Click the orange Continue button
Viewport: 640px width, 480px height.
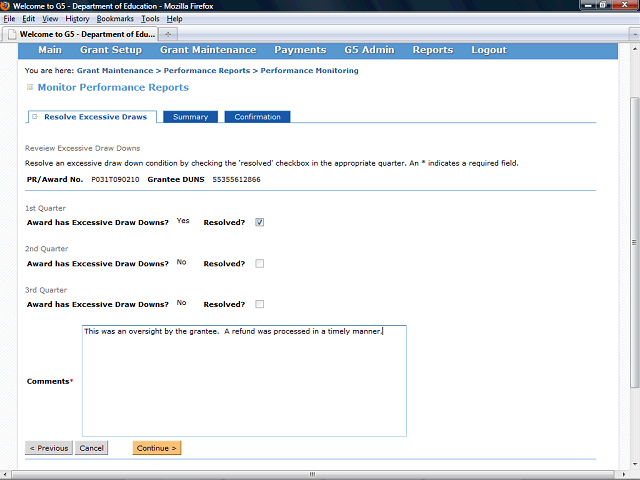coord(157,448)
